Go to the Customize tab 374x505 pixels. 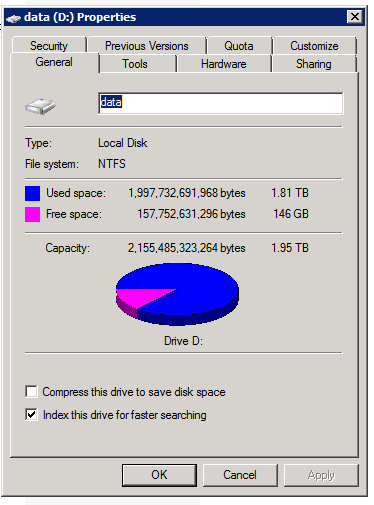(314, 46)
